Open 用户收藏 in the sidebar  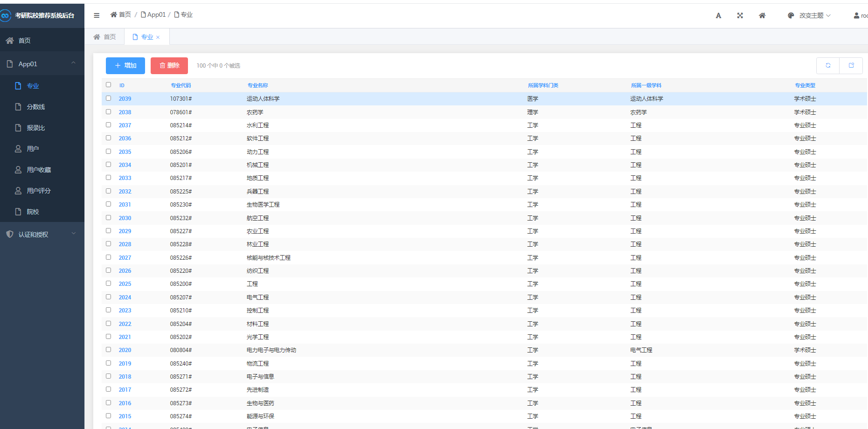(42, 170)
